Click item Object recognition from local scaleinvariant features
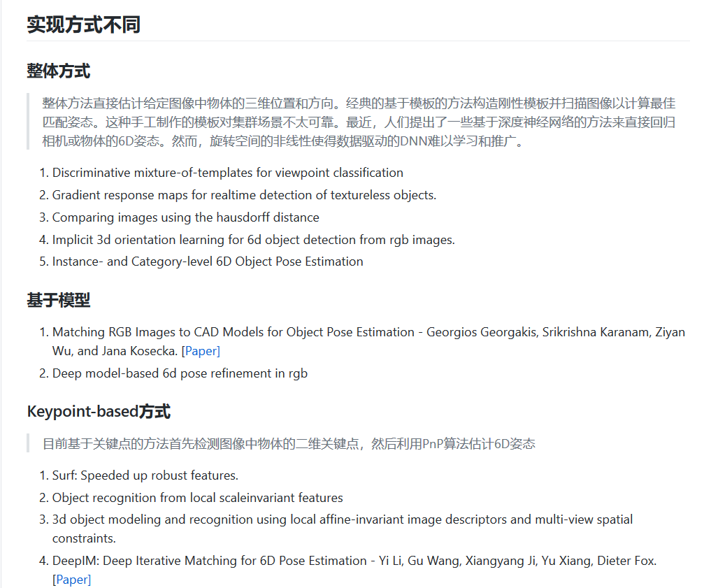The height and width of the screenshot is (588, 711). (198, 498)
